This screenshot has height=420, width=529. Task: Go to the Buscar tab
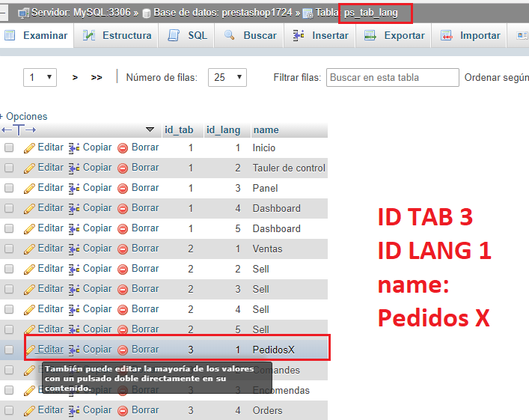pos(250,35)
